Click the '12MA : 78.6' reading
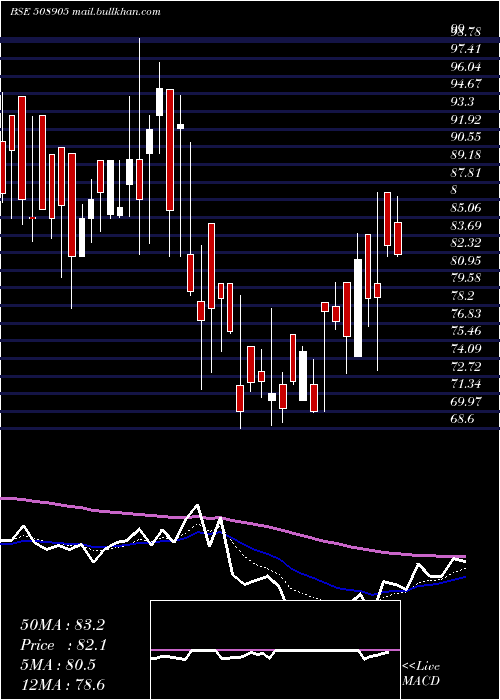The width and height of the screenshot is (500, 700). click(62, 684)
